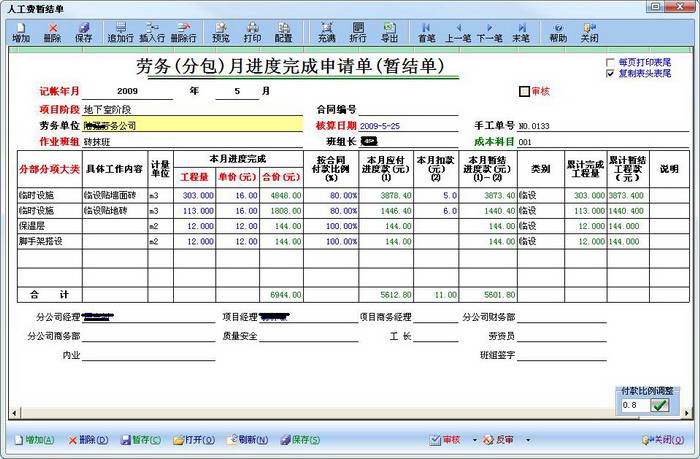Open 预览 print preview from toolbar

click(221, 33)
